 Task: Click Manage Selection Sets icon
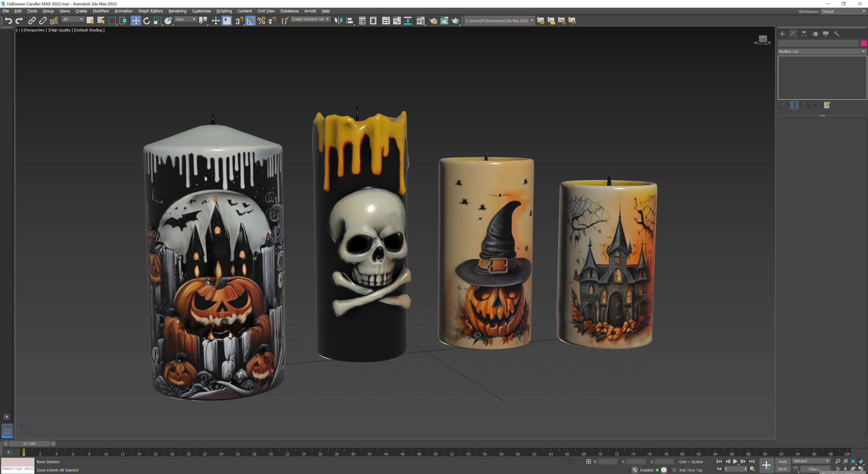click(x=285, y=21)
